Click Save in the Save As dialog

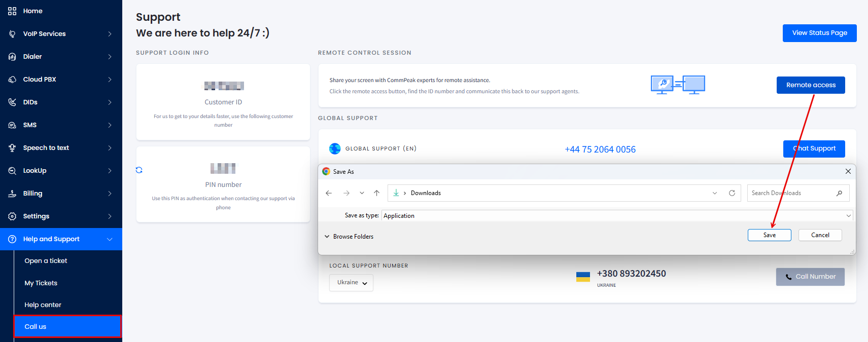[769, 235]
